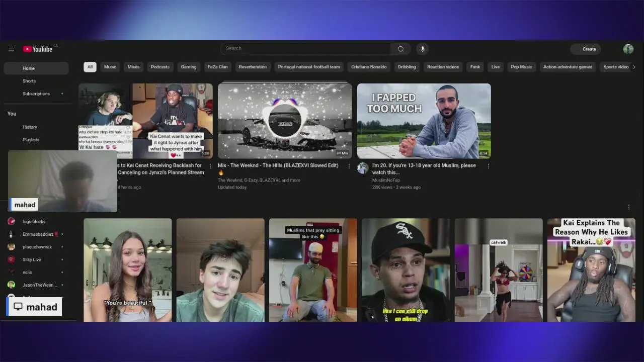
Task: Click plaqueboymax channel avatar
Action: (x=11, y=247)
